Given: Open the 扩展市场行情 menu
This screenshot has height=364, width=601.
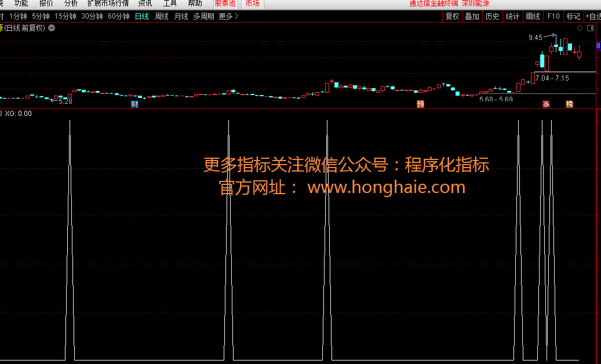Looking at the screenshot, I should click(108, 3).
